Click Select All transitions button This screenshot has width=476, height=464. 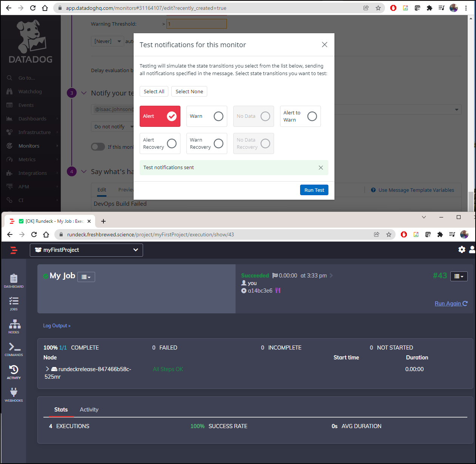[154, 91]
